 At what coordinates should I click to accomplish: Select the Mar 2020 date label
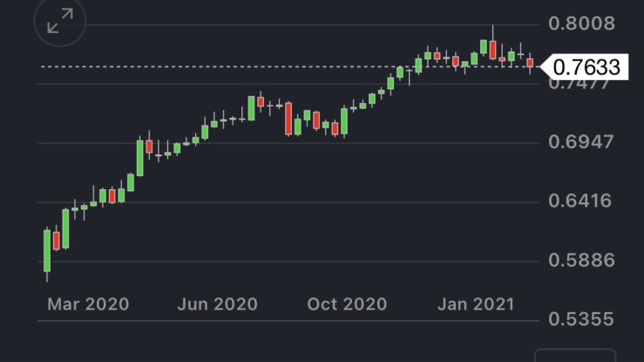pos(88,304)
